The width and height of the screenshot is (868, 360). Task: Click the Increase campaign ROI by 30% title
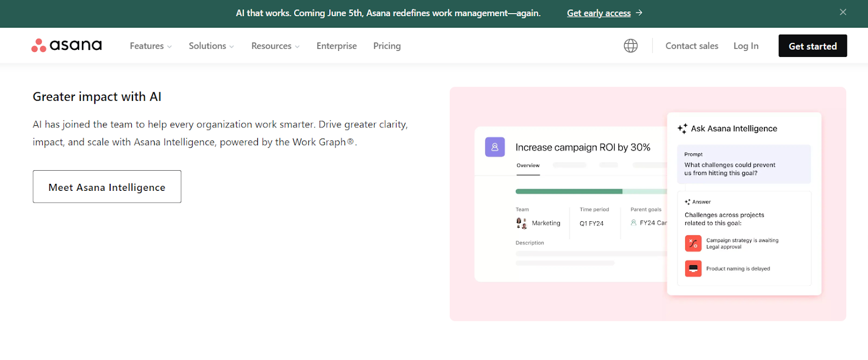[583, 147]
